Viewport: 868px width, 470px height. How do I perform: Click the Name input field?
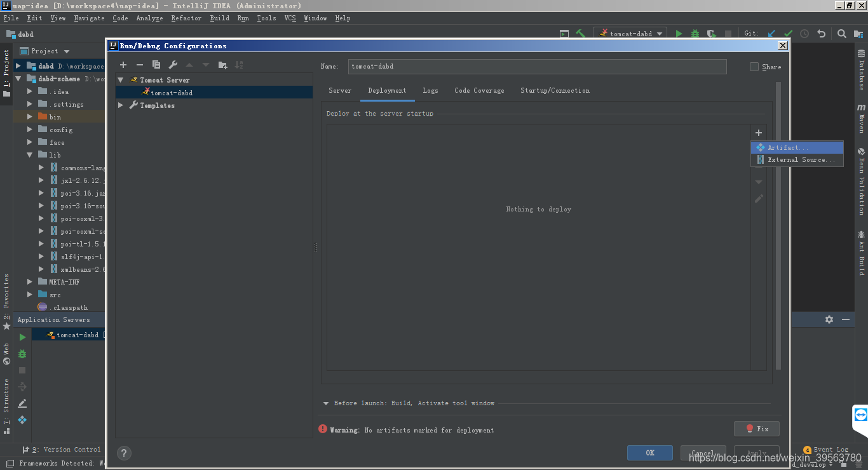tap(537, 66)
